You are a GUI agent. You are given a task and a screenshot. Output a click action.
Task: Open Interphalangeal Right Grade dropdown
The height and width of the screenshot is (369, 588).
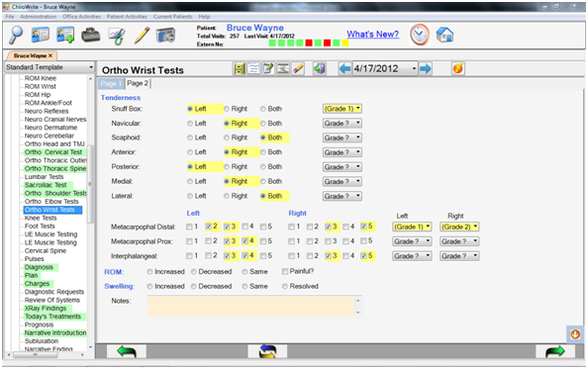click(x=459, y=256)
